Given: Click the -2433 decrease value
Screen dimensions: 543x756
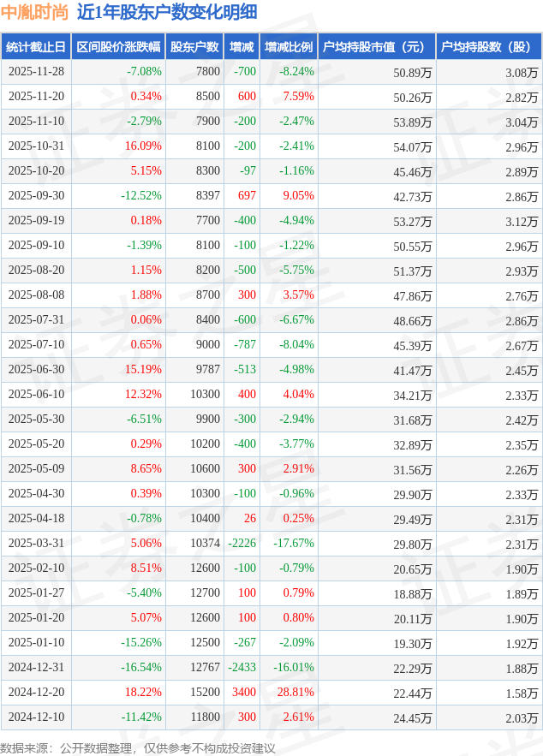Looking at the screenshot, I should (x=242, y=668).
